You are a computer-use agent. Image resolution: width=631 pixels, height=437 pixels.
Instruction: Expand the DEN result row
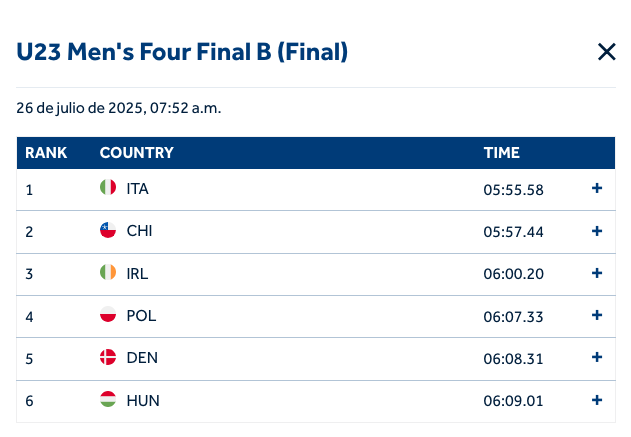click(597, 357)
